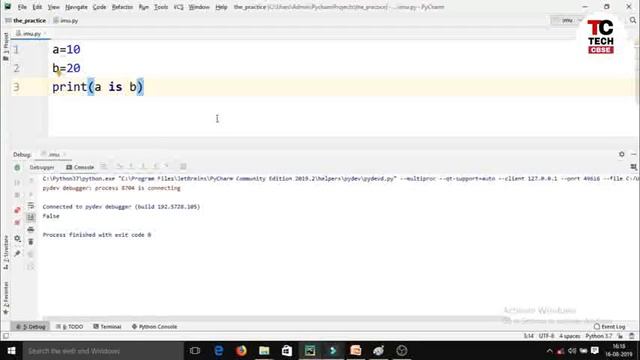Open the Help menu
This screenshot has height=360, width=640.
[221, 7]
